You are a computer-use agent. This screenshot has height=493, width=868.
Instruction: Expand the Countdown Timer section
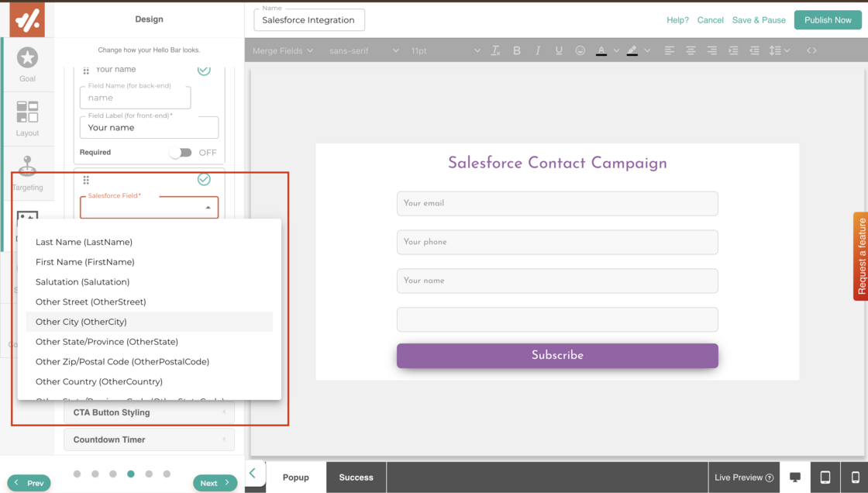point(149,440)
